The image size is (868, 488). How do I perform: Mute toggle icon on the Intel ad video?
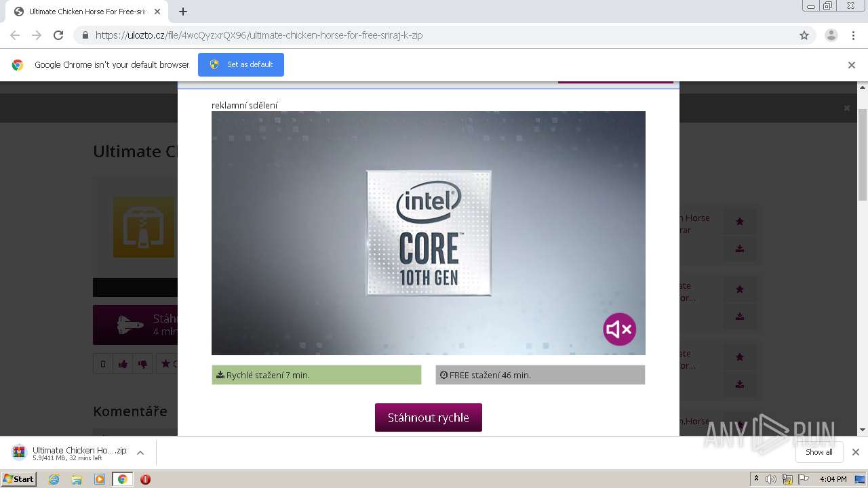click(619, 329)
